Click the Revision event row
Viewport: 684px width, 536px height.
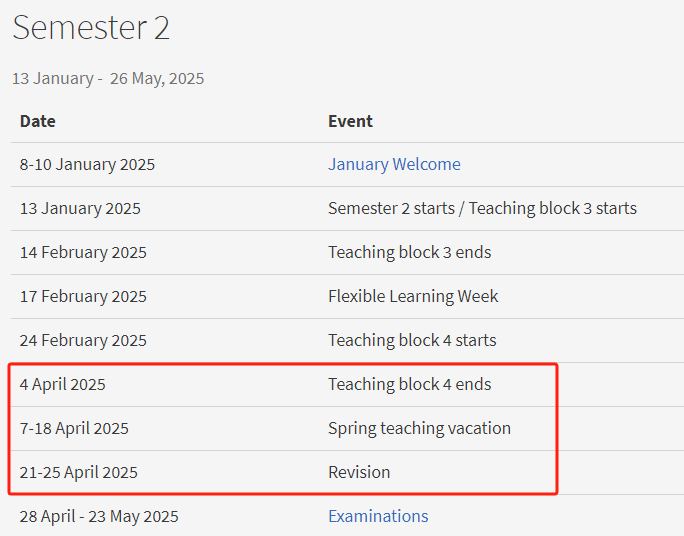347,473
